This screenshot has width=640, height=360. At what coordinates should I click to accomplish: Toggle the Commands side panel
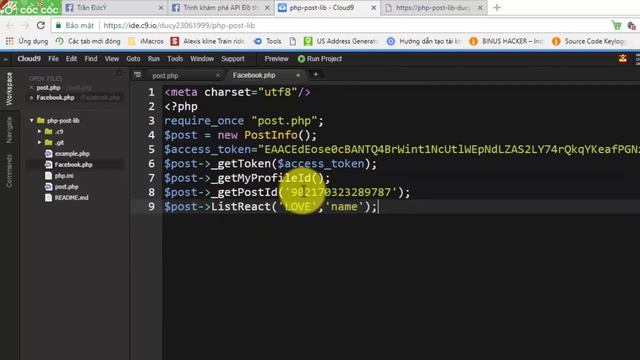(9, 171)
